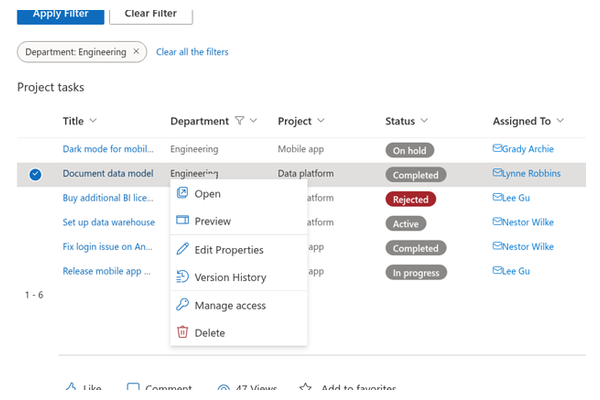
Task: Click the 1 - 6 item count
Action: (34, 295)
